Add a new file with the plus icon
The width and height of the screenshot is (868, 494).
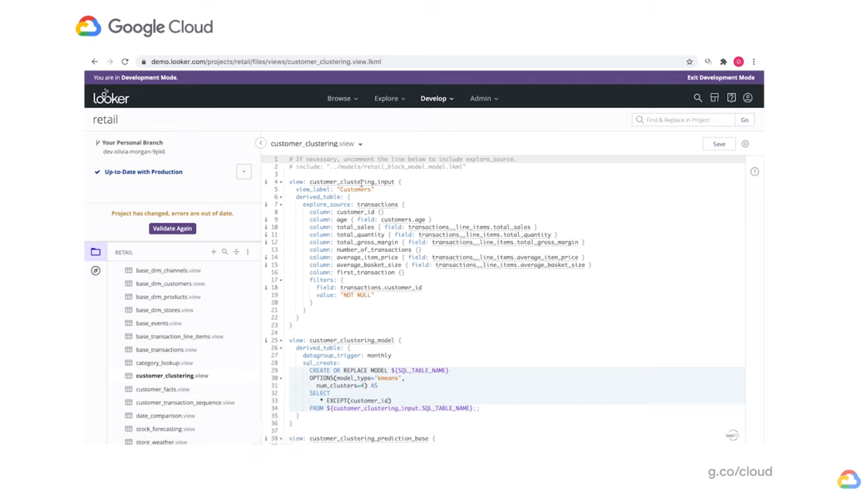coord(213,251)
